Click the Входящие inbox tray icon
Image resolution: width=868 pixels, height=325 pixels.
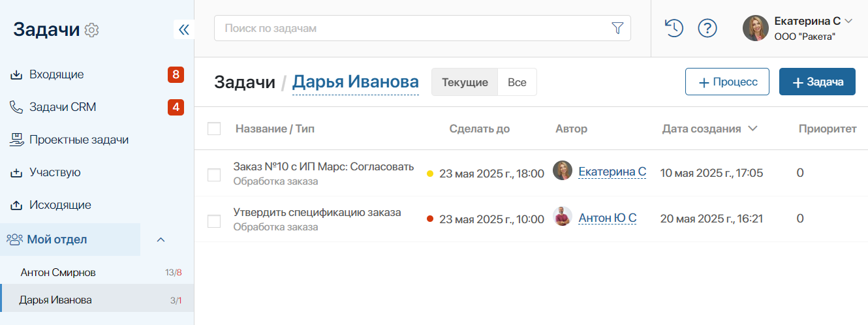click(16, 74)
